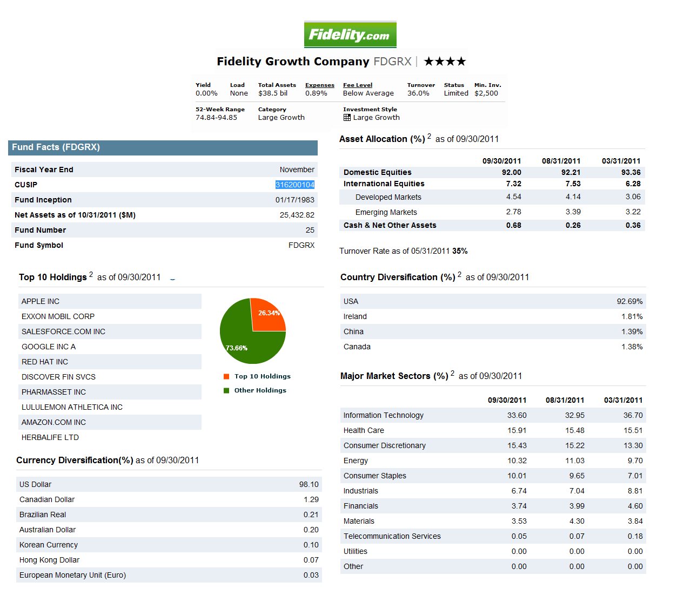677x616 pixels.
Task: Click the orange Top 10 Holdings legend square
Action: pyautogui.click(x=226, y=376)
